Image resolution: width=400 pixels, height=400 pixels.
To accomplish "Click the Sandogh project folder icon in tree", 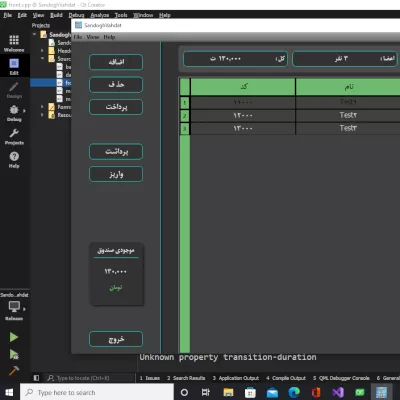I will [x=43, y=34].
